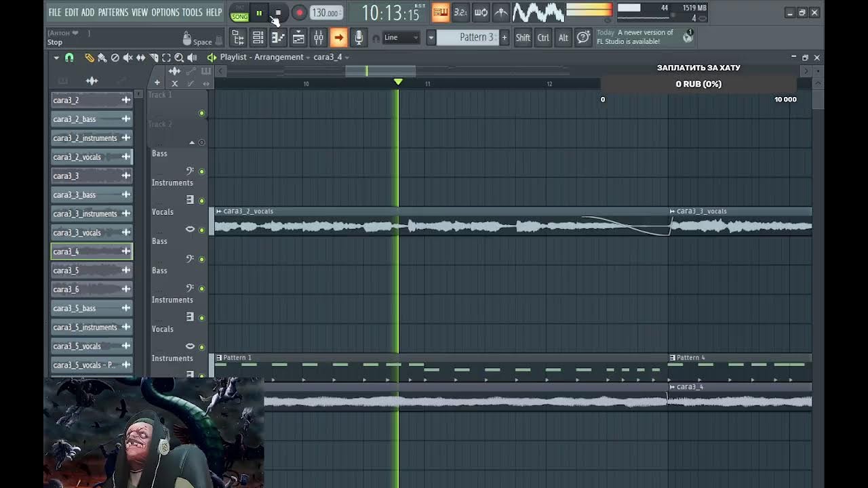868x488 pixels.
Task: Select the Mute tool in the Playlist
Action: [127, 58]
